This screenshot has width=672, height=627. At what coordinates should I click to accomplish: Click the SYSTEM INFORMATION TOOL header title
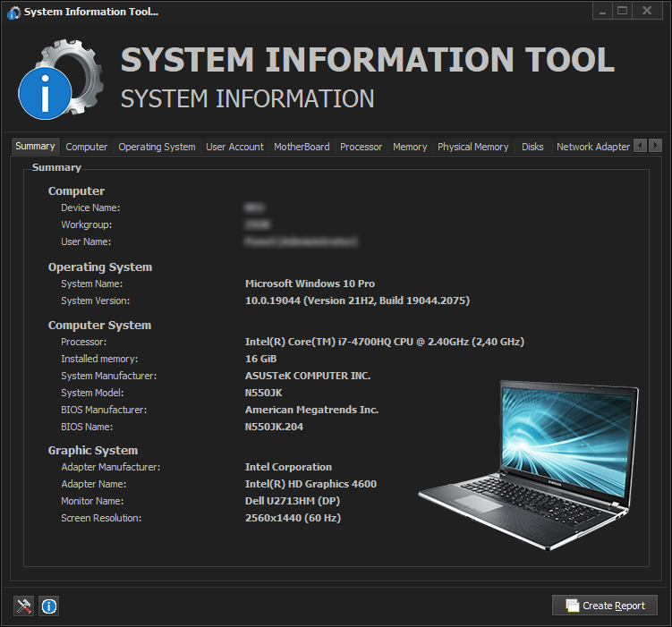pos(367,60)
